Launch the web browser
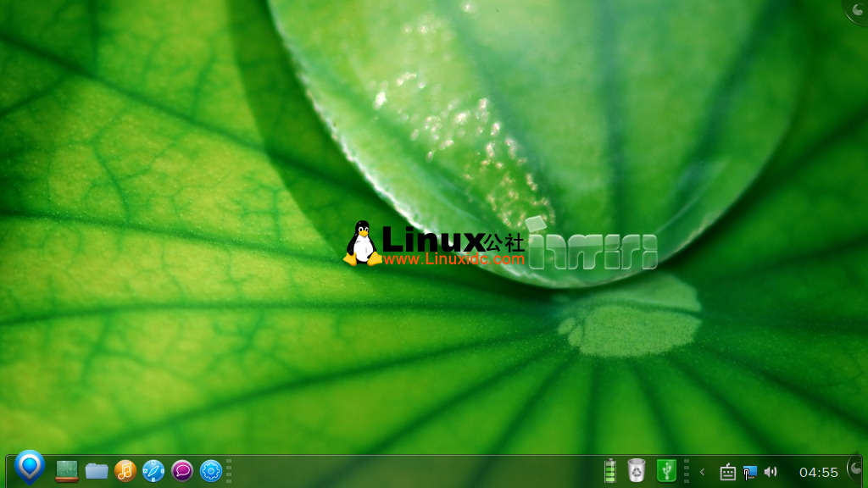The height and width of the screenshot is (488, 868). click(x=153, y=472)
